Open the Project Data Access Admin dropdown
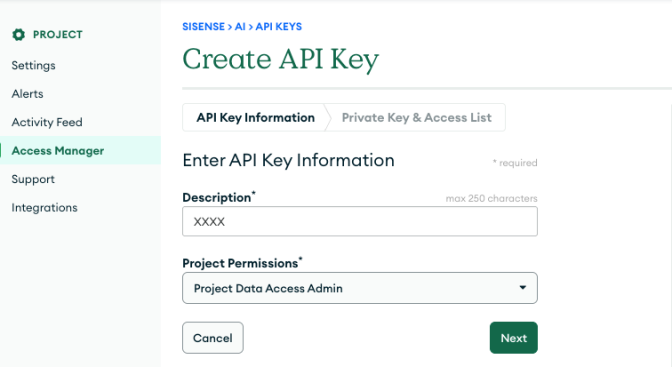The width and height of the screenshot is (672, 367). pyautogui.click(x=360, y=288)
